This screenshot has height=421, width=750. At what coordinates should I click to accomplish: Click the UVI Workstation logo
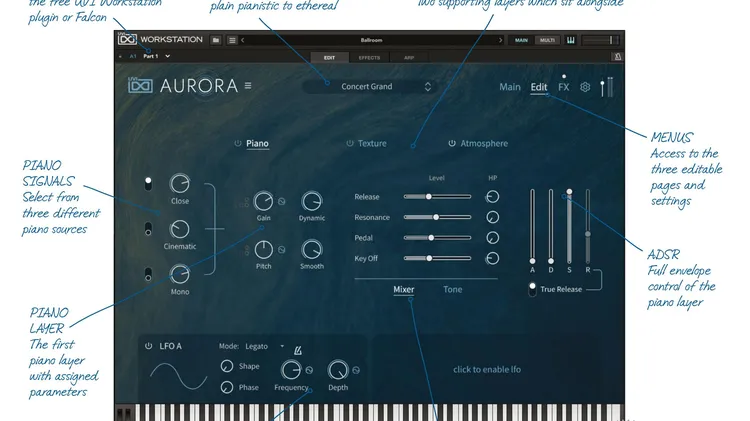point(127,39)
